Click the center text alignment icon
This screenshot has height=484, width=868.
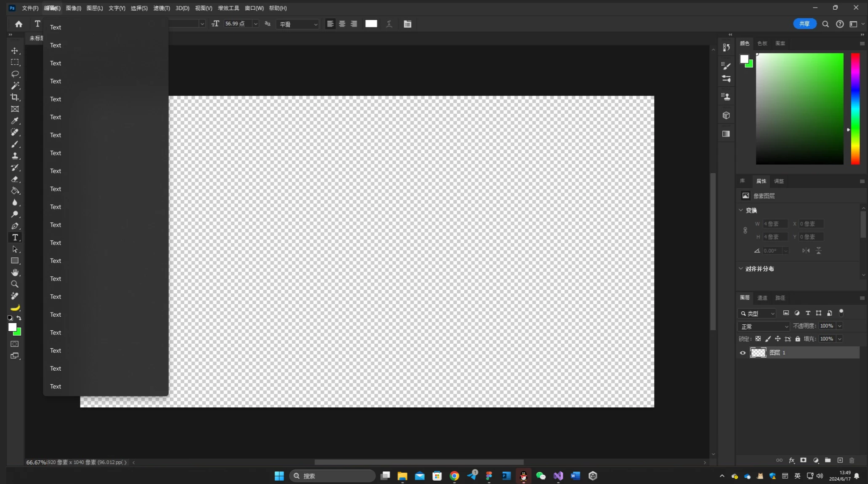342,24
